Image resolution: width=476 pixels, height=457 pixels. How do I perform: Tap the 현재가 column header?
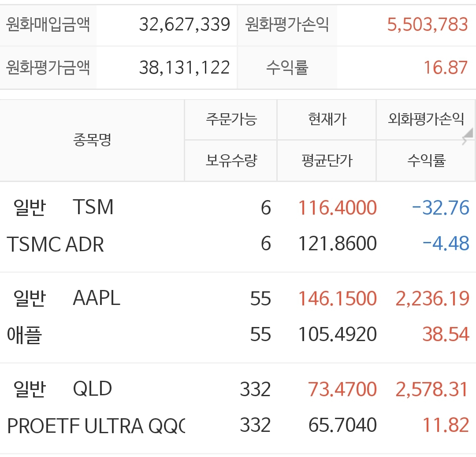[x=327, y=119]
